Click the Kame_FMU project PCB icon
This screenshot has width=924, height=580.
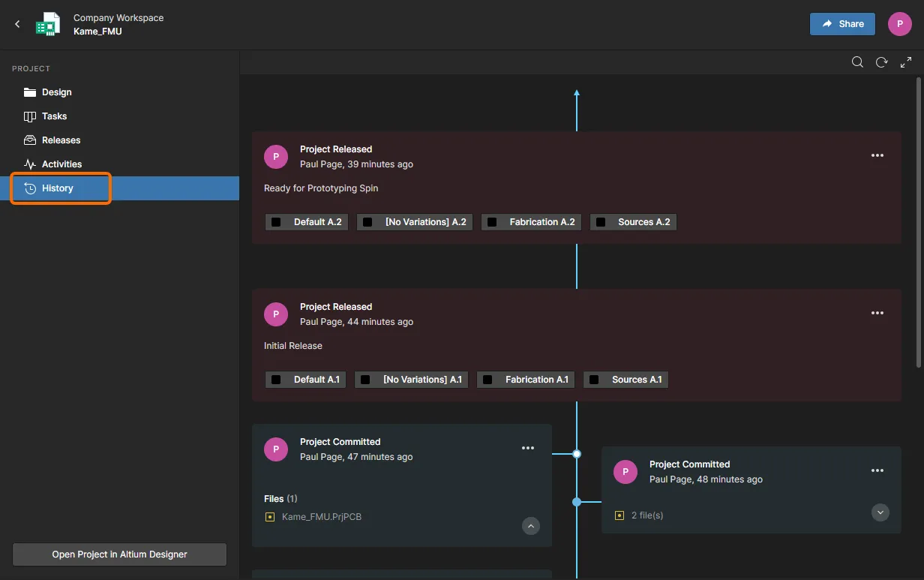point(48,24)
